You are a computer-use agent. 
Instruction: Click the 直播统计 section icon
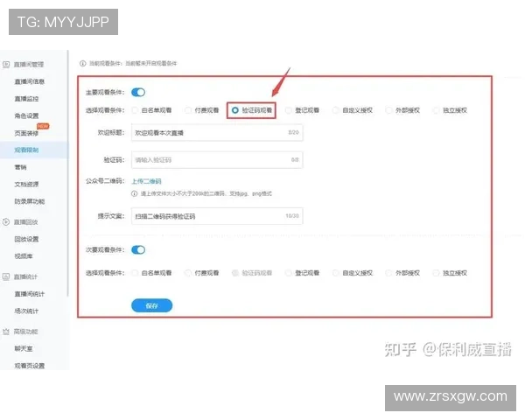pos(6,276)
